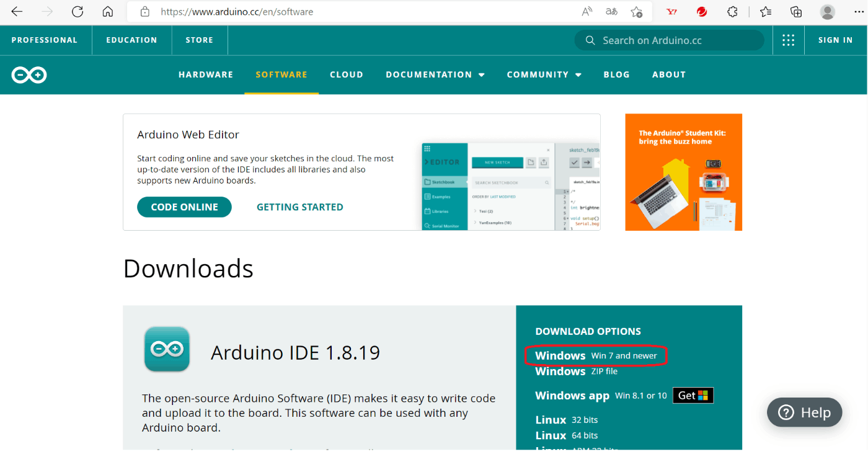Image resolution: width=868 pixels, height=454 pixels.
Task: Expand the Documentation dropdown arrow
Action: (x=481, y=75)
